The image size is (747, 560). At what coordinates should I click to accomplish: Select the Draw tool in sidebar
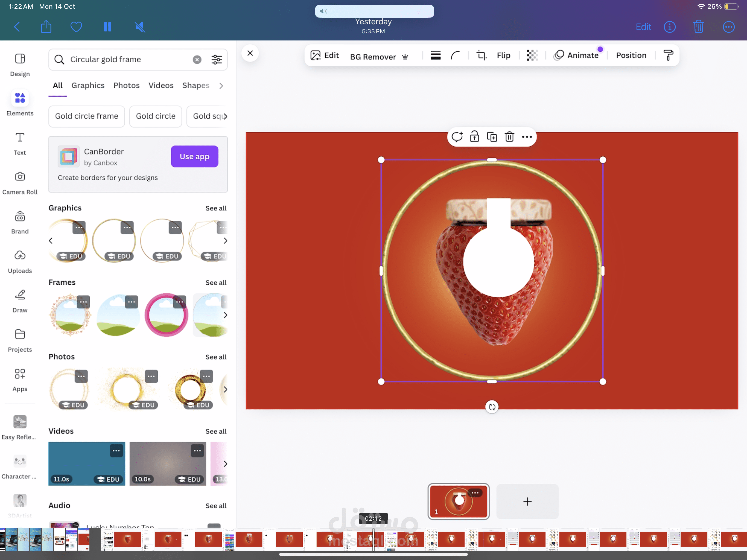(x=20, y=301)
